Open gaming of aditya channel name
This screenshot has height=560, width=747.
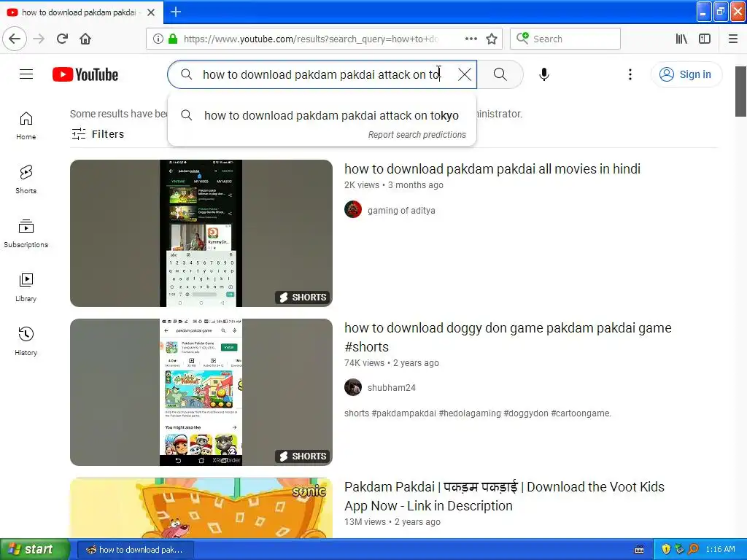(x=401, y=210)
